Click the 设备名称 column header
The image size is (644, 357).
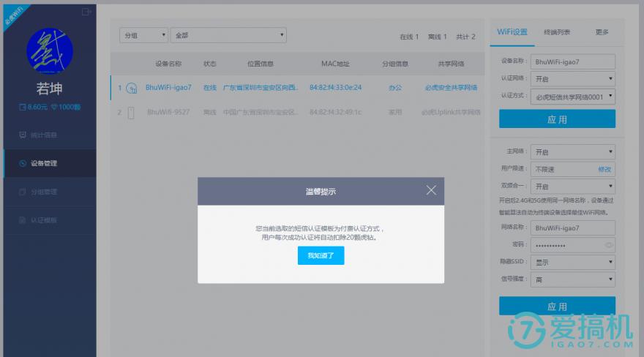point(168,64)
